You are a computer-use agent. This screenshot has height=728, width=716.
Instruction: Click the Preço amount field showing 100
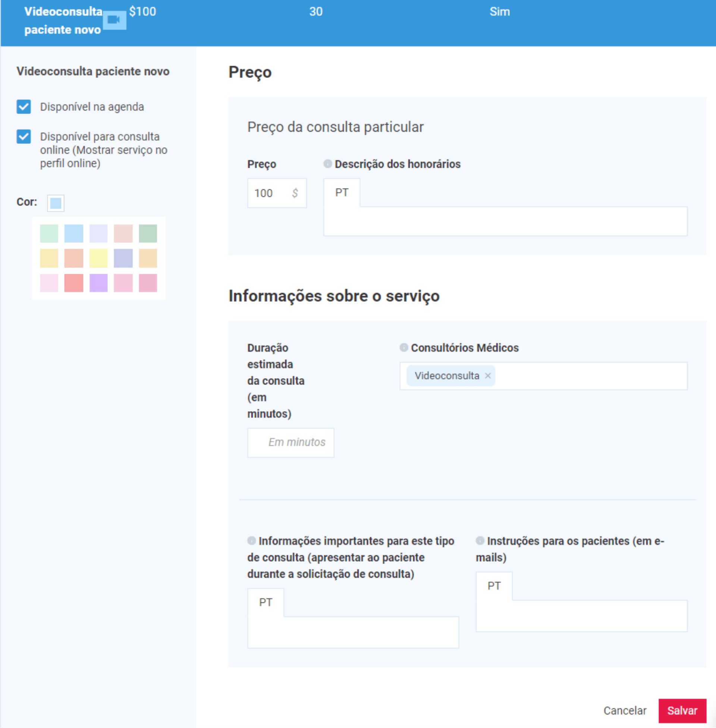(277, 193)
